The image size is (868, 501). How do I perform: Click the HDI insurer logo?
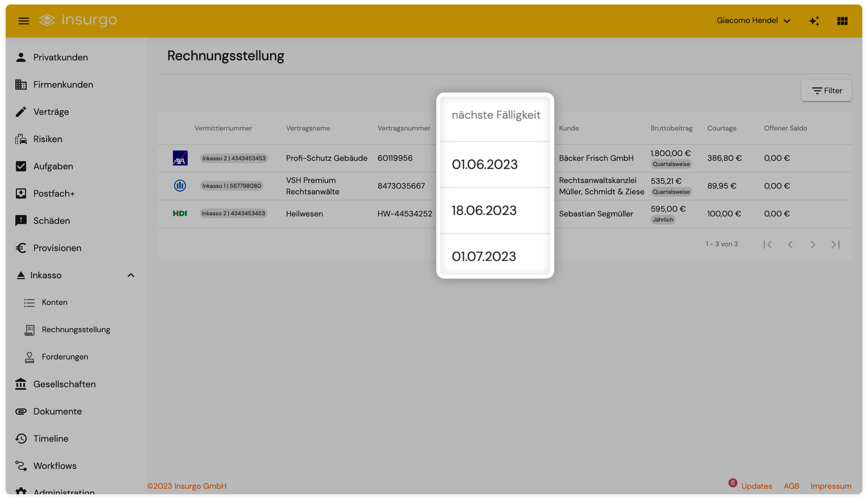(x=180, y=213)
